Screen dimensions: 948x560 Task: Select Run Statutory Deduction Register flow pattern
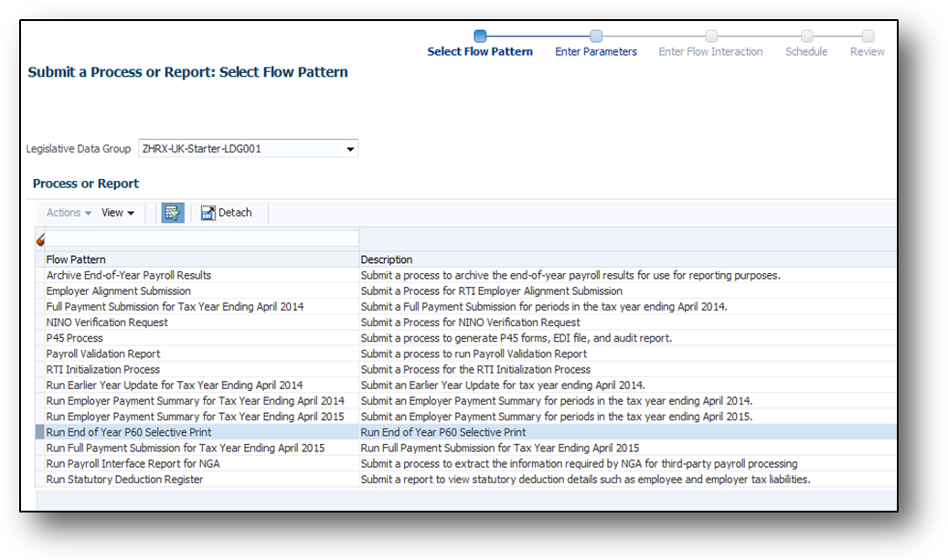[124, 480]
